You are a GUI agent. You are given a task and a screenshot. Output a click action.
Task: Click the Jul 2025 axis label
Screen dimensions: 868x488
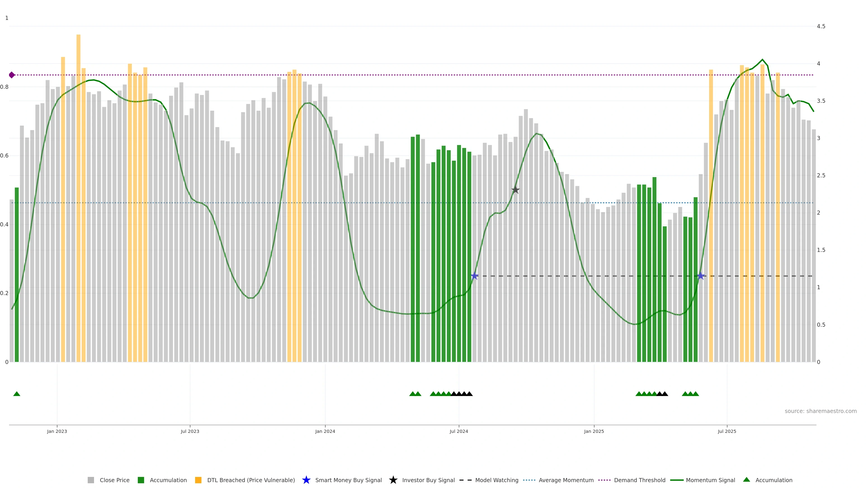tap(727, 431)
